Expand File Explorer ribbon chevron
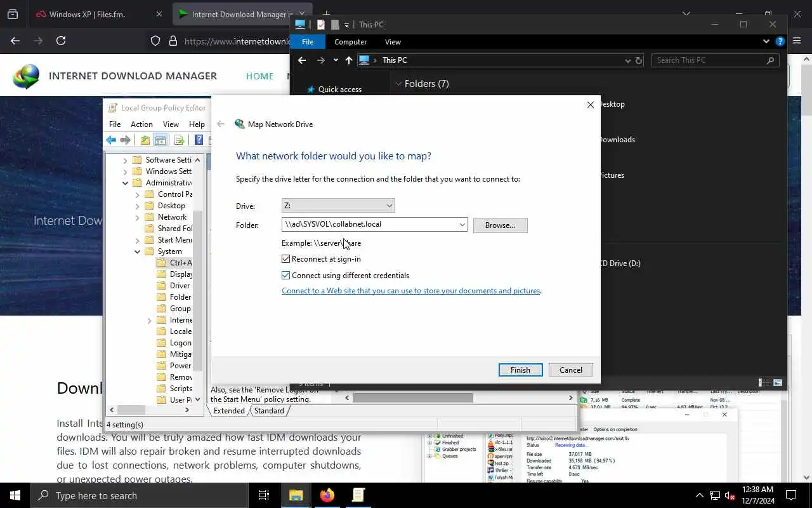The height and width of the screenshot is (508, 812). pyautogui.click(x=766, y=41)
